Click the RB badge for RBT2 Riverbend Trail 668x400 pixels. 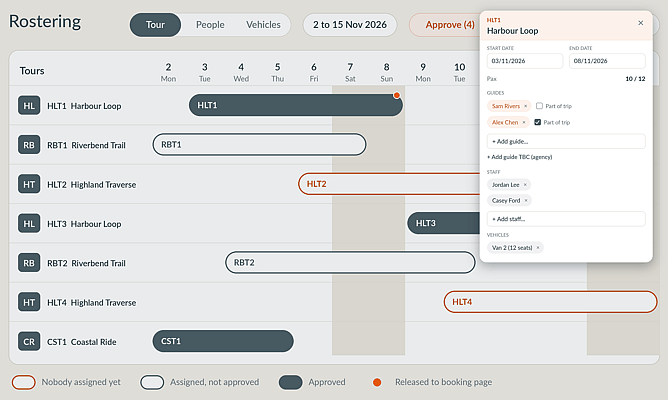pos(29,263)
